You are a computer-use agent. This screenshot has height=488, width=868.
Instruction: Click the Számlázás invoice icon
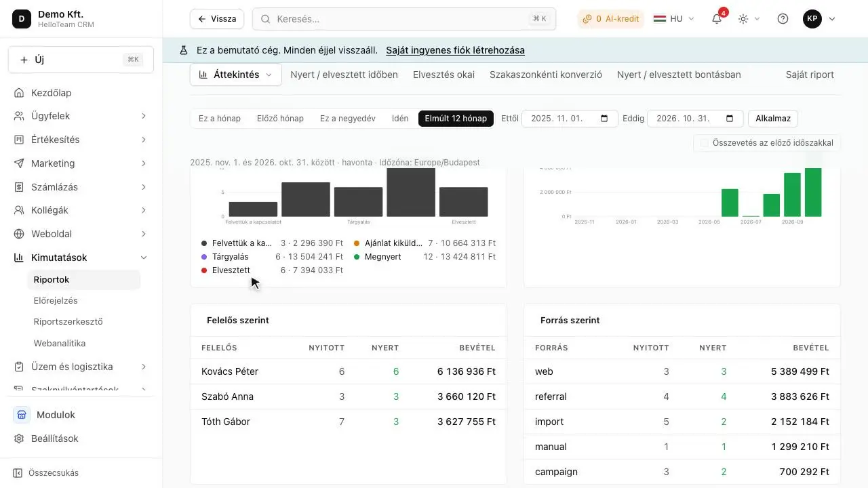[19, 187]
